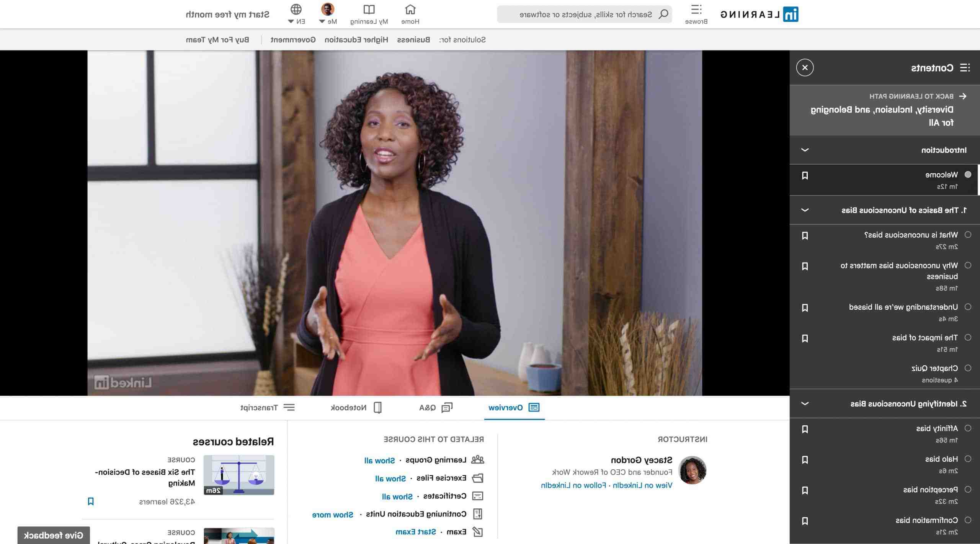Bookmark Understanding we're all biased
The image size is (980, 544).
coord(805,308)
